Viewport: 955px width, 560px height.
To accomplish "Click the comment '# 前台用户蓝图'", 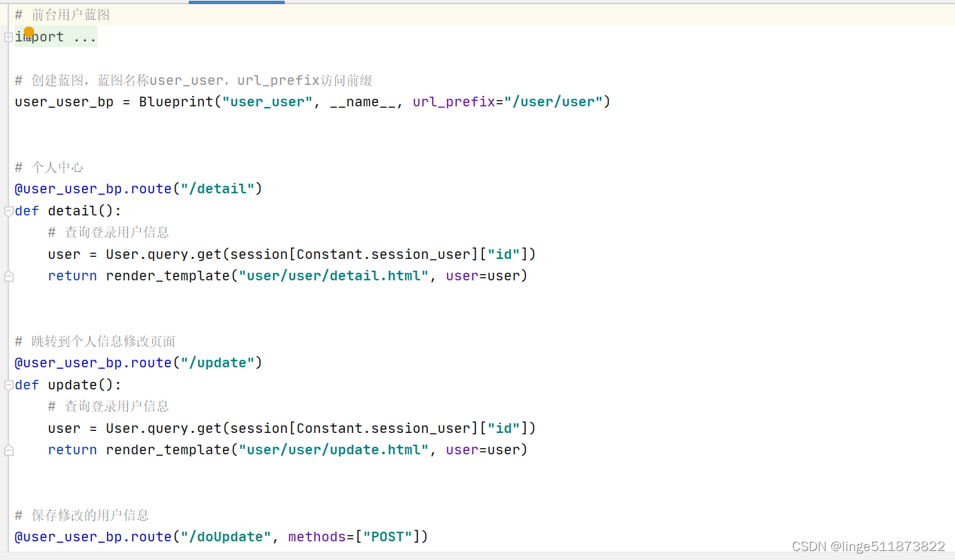I will click(62, 15).
